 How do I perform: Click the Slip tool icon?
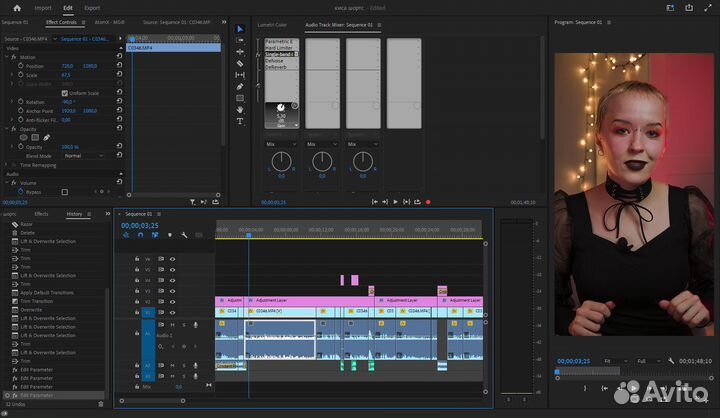[x=240, y=75]
